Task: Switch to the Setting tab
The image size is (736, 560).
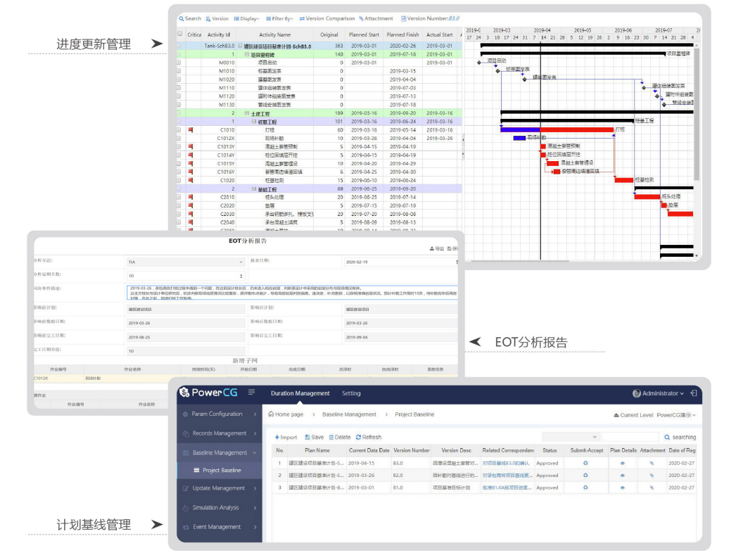Action: (x=351, y=393)
